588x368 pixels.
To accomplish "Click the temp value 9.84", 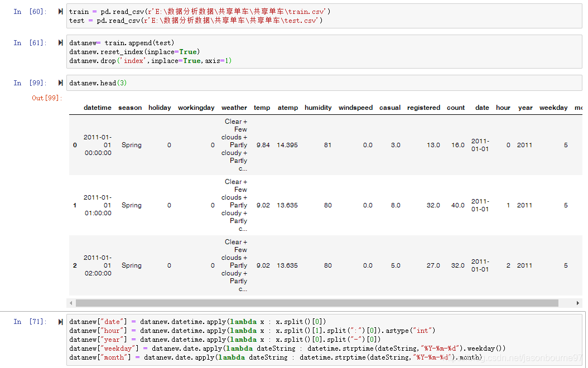I will 263,145.
